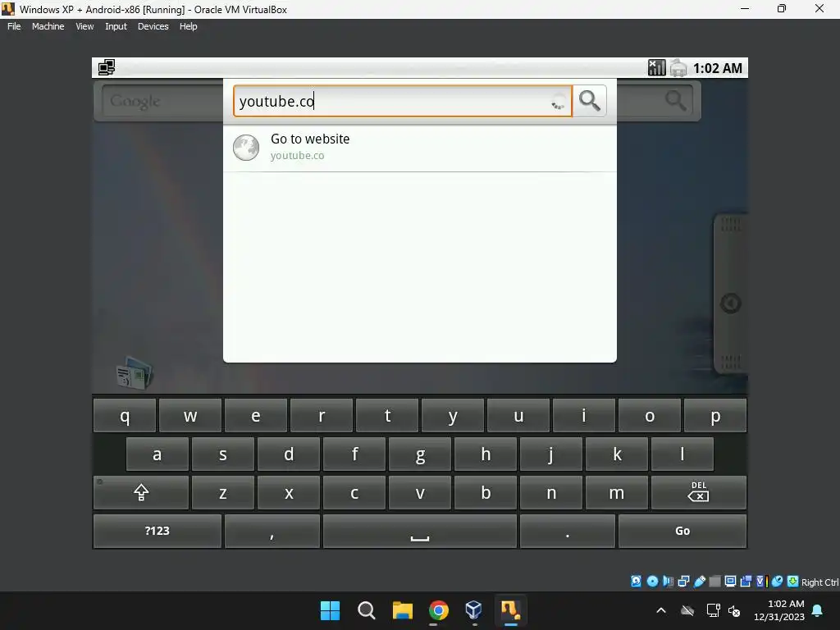Tap the DEL backspace key
This screenshot has width=840, height=630.
pos(699,492)
